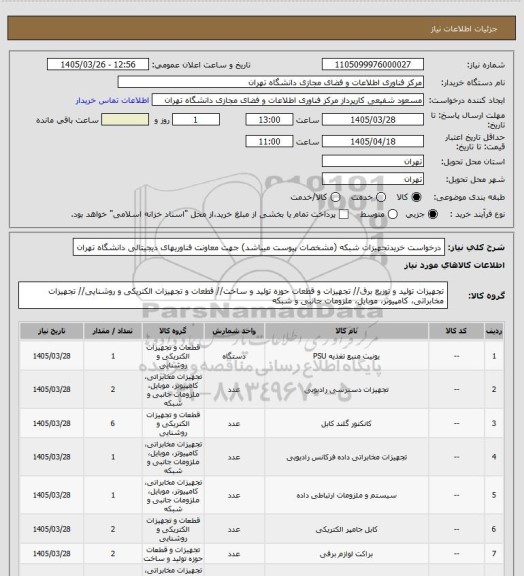Click date 1405/03/28 in the PSU row
Image resolution: width=524 pixels, height=576 pixels.
(51, 356)
